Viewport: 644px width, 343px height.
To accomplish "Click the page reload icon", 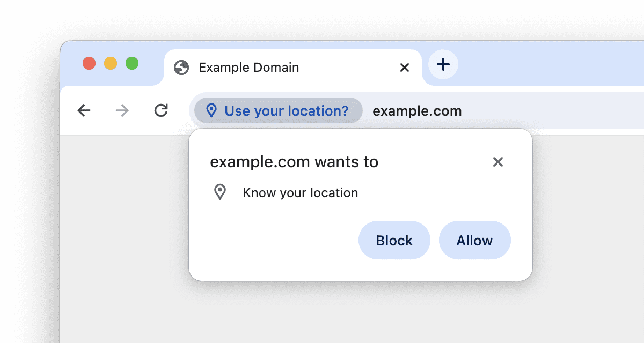I will [x=161, y=110].
